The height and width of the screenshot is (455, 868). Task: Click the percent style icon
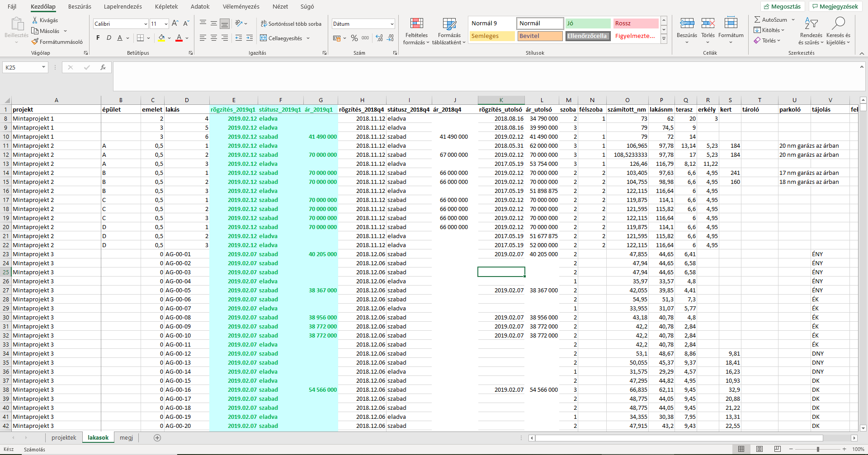[354, 38]
